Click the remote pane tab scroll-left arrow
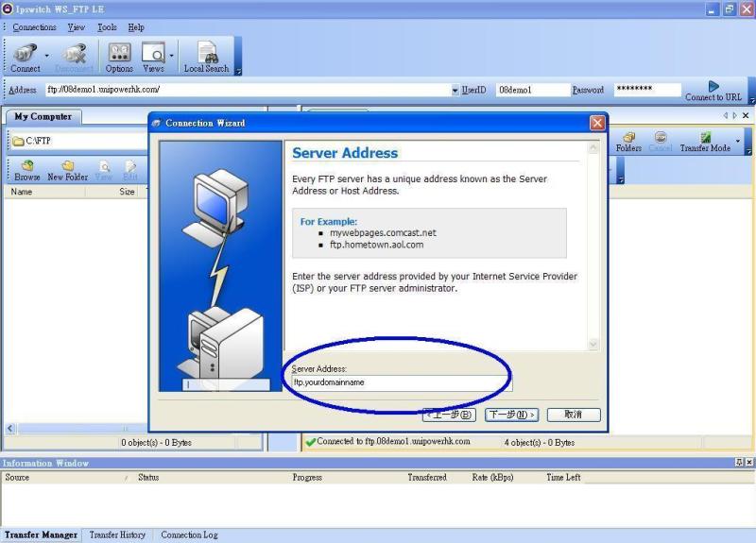This screenshot has width=756, height=543. 725,115
